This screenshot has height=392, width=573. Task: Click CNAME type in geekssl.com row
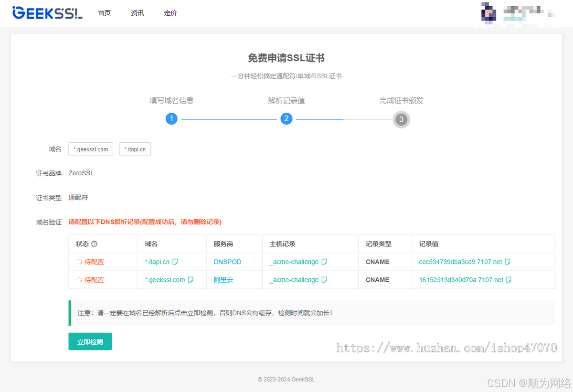[378, 280]
